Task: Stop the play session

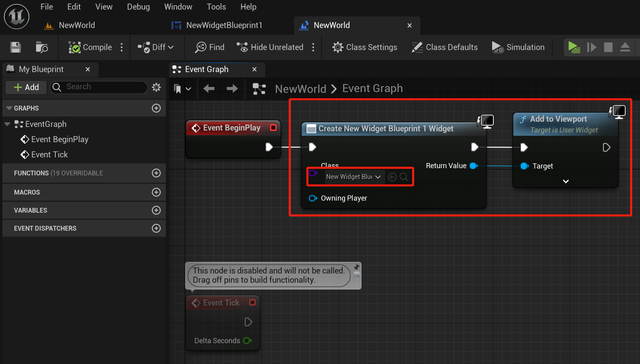Action: point(608,47)
